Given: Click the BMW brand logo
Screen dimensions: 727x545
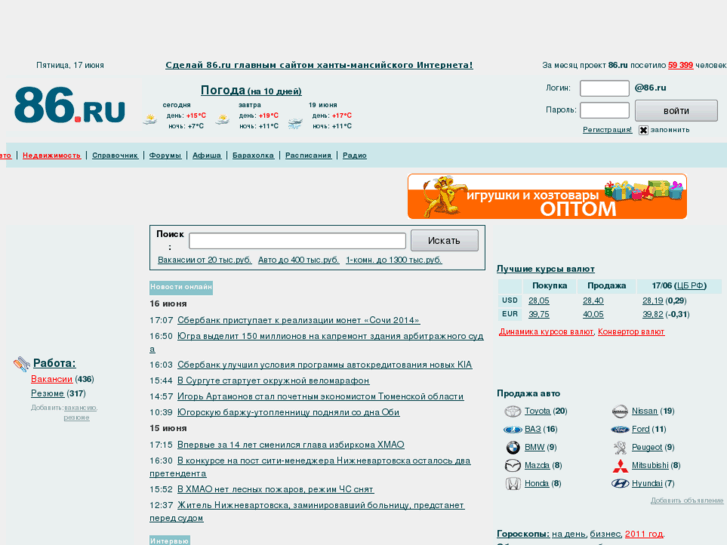Looking at the screenshot, I should pos(513,448).
